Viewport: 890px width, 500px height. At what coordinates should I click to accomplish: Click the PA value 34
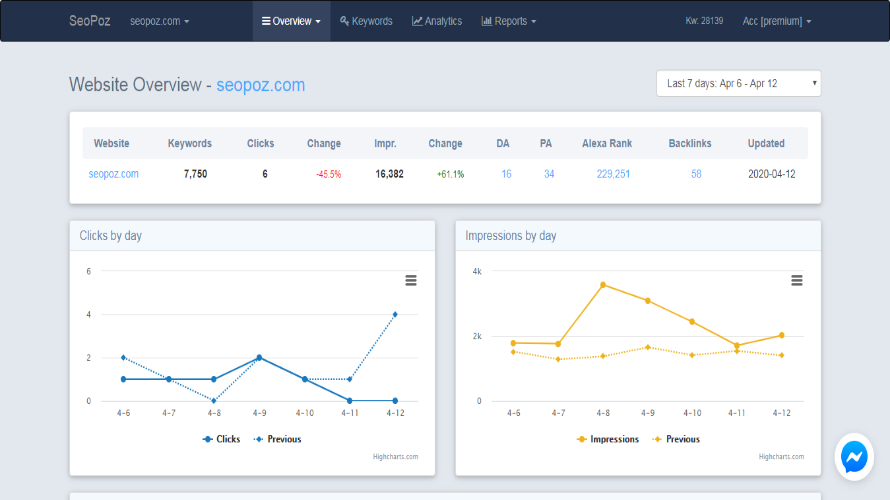549,174
